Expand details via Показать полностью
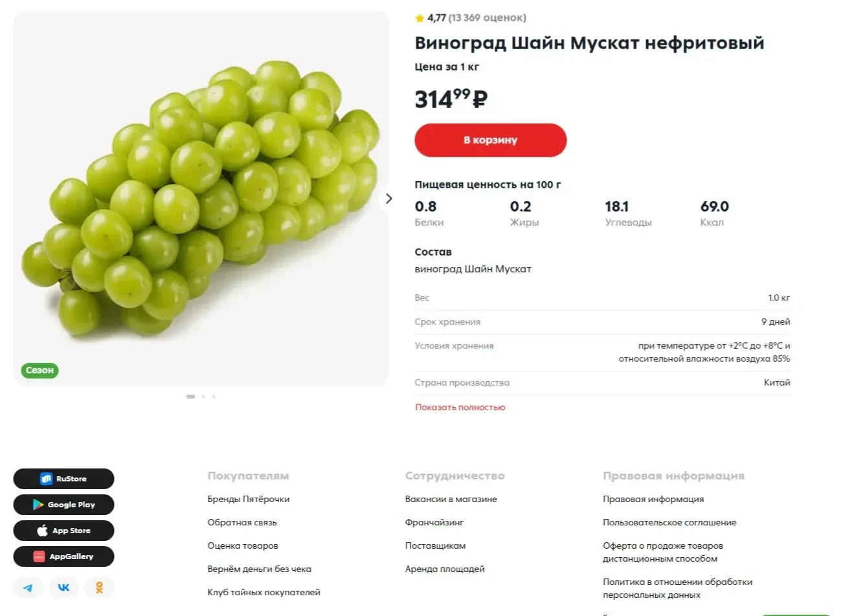 pyautogui.click(x=460, y=407)
